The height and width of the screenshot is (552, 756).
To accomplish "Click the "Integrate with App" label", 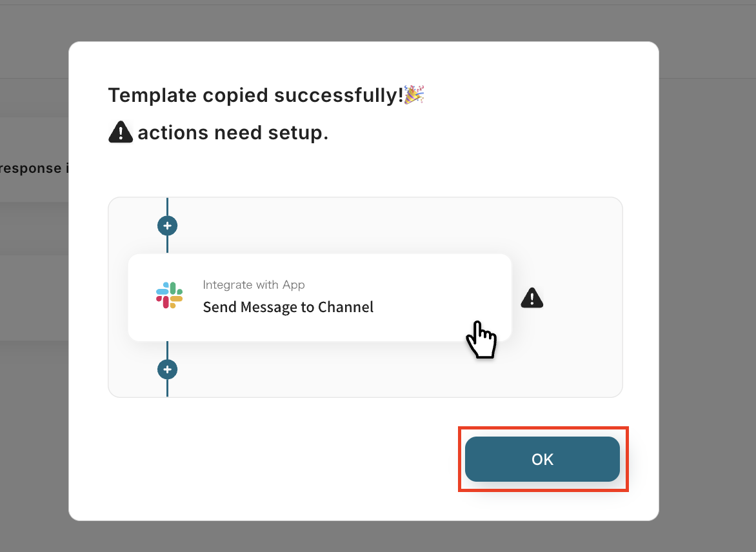I will (254, 285).
